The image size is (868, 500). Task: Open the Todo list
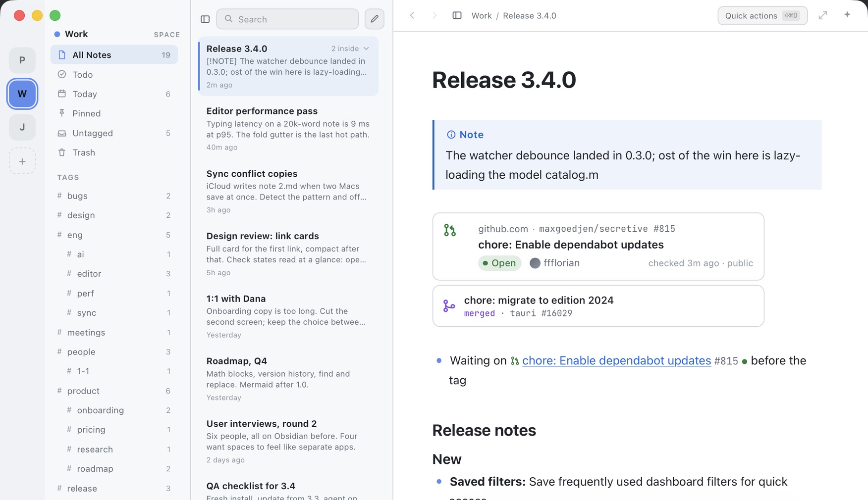tap(114, 74)
